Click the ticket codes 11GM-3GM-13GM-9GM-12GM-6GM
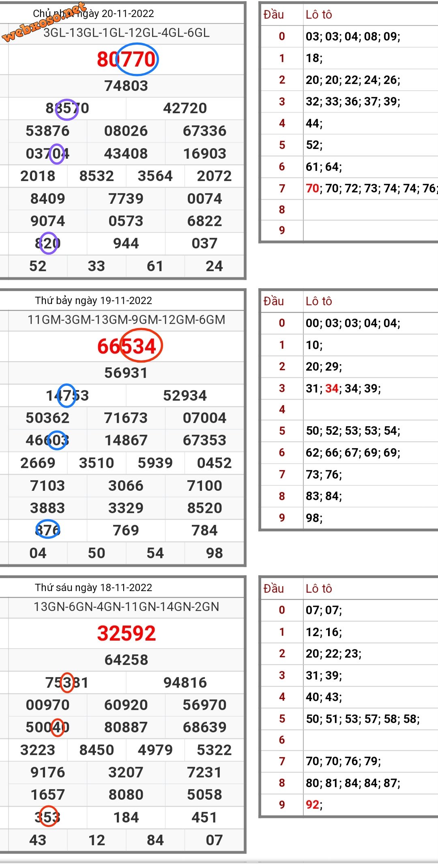 click(127, 320)
